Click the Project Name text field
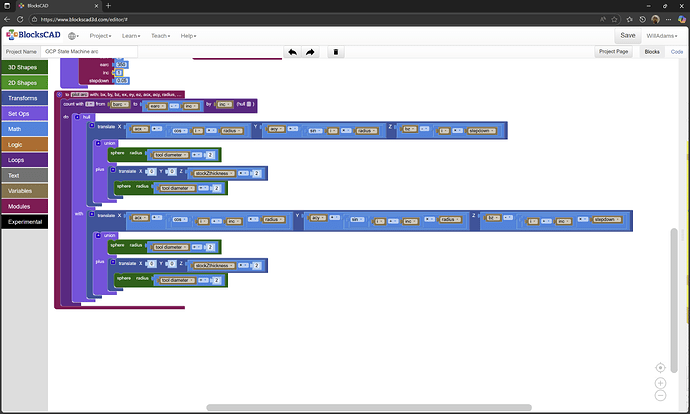 click(x=88, y=51)
